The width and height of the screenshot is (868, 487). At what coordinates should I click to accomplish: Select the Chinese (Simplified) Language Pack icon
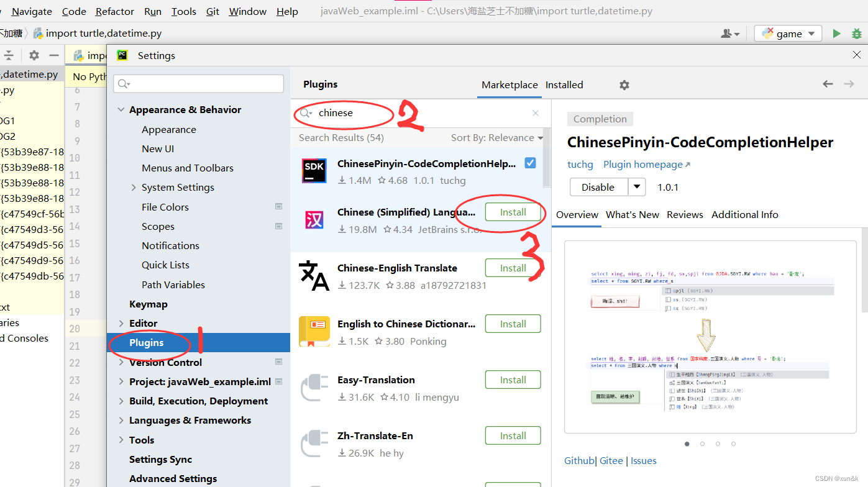point(314,219)
